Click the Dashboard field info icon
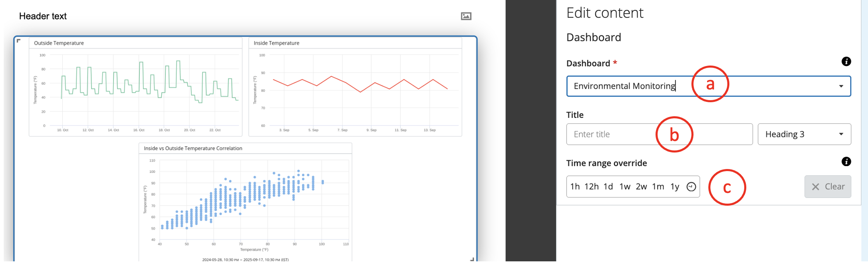Viewport: 868px width, 263px height. click(x=846, y=61)
